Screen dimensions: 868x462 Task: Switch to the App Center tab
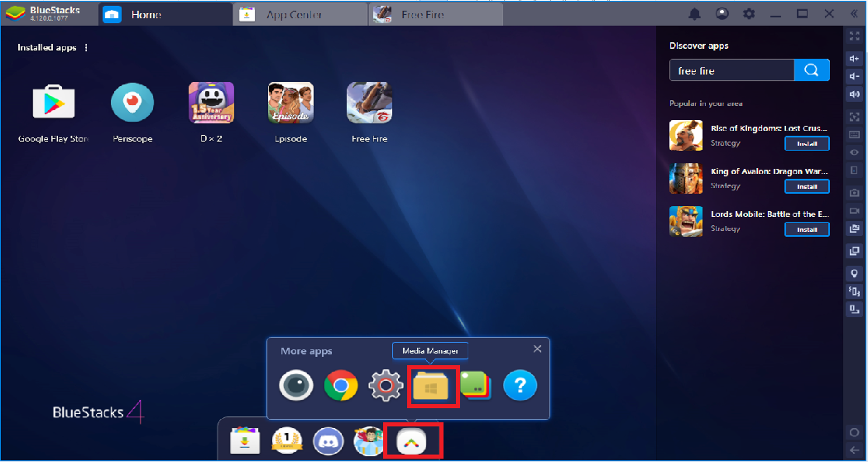point(300,15)
